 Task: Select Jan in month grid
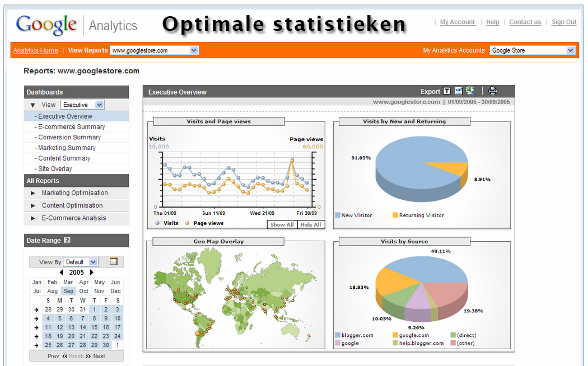point(37,282)
